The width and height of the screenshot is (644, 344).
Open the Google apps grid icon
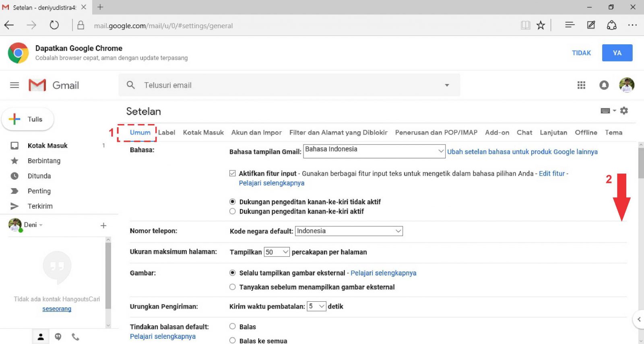tap(581, 85)
